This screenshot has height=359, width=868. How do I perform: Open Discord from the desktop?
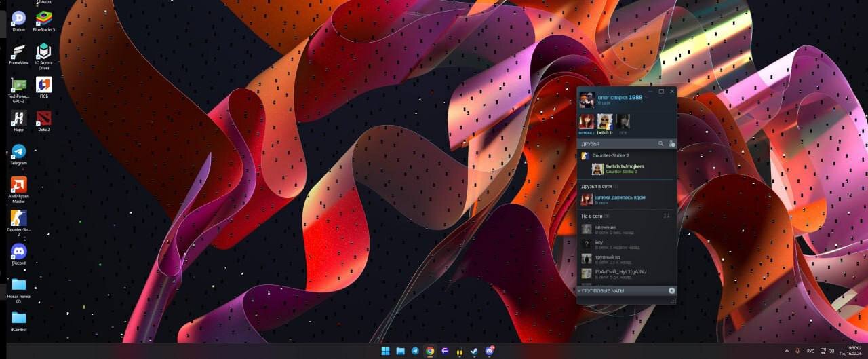(18, 252)
